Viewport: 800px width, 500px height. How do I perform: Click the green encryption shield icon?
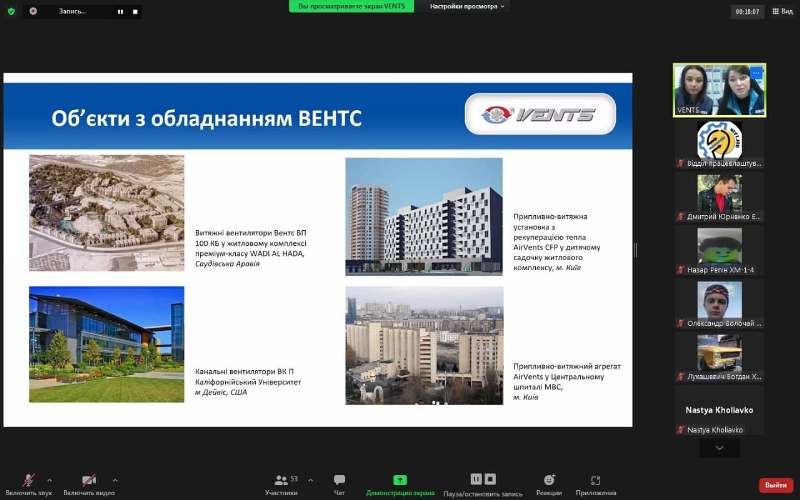(x=11, y=11)
